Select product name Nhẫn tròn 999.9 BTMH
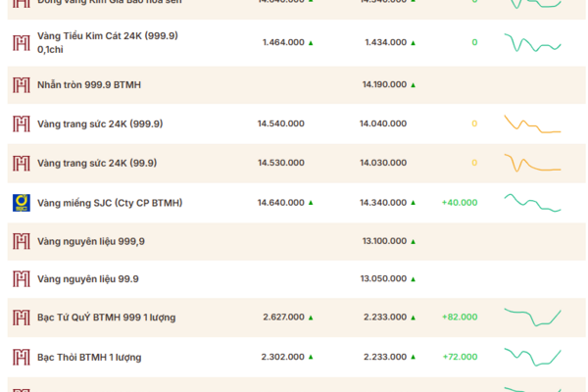The image size is (588, 392). (89, 85)
